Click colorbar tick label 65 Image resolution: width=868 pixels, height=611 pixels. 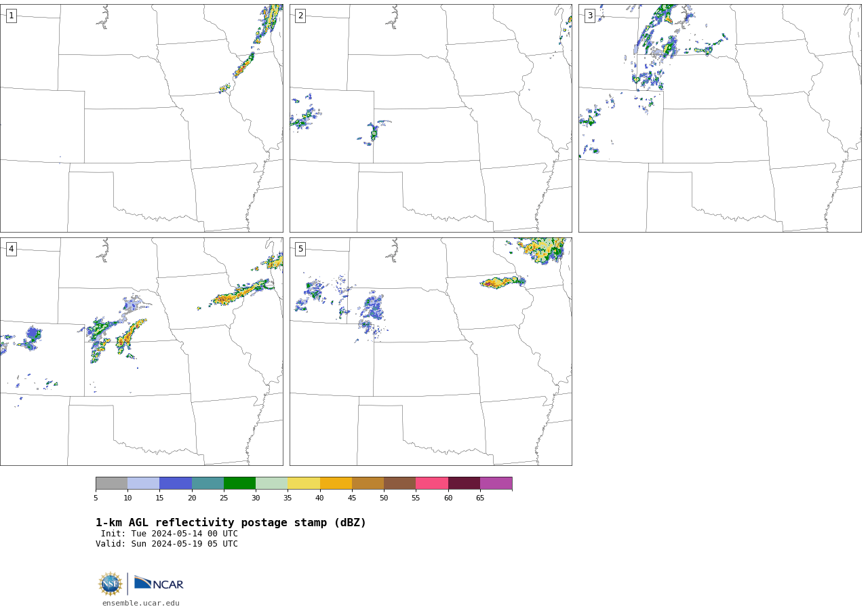point(480,498)
